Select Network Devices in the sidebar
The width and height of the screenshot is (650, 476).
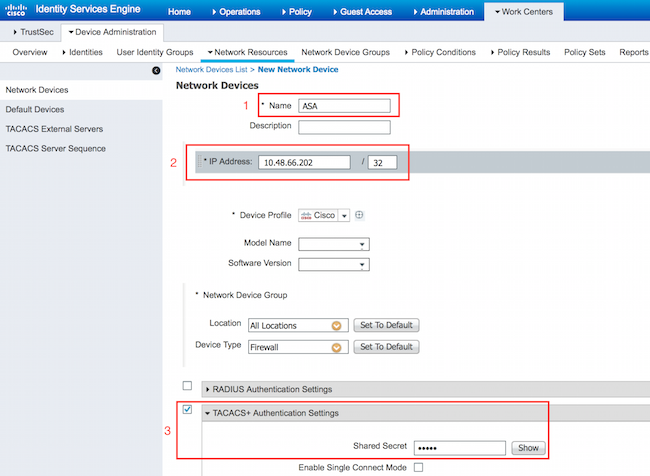(x=37, y=90)
